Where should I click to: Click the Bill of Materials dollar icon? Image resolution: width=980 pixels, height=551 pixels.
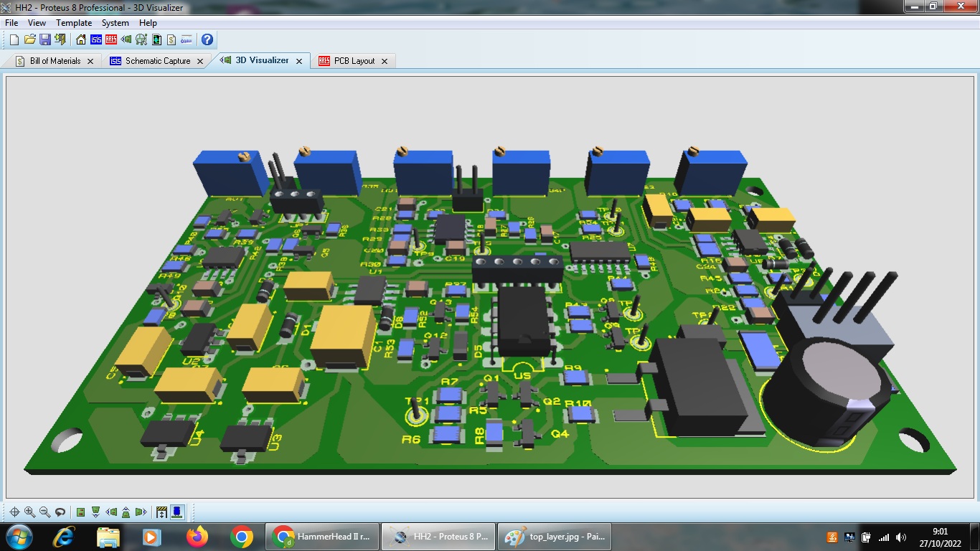click(x=171, y=39)
